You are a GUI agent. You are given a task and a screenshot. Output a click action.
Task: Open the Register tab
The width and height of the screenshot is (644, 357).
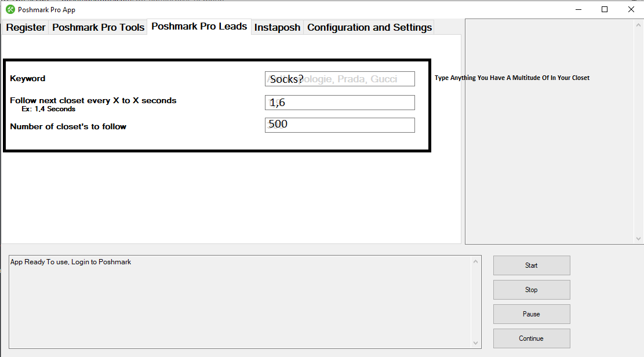click(x=26, y=27)
